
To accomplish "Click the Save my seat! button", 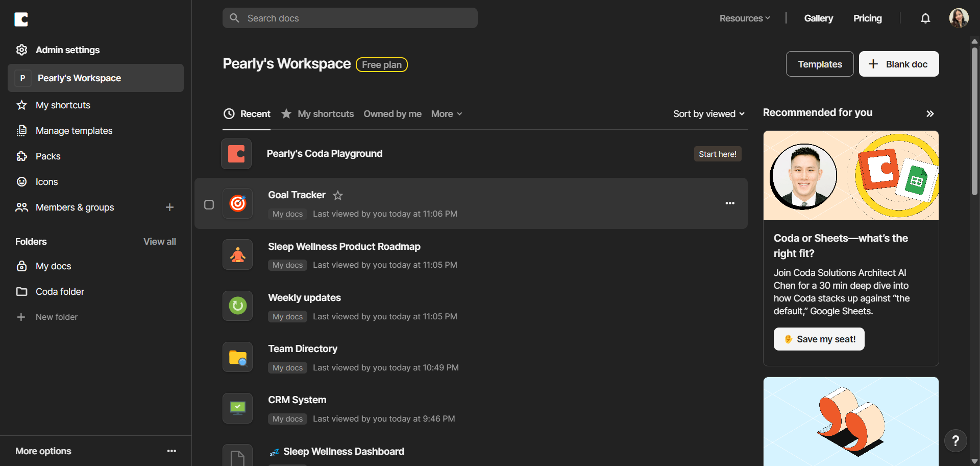I will tap(819, 339).
